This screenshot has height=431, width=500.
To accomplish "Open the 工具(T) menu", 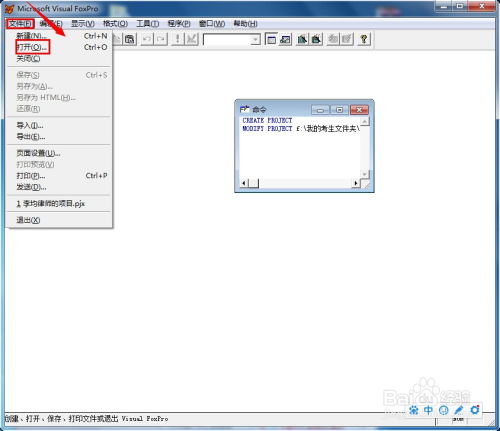I will click(x=148, y=24).
